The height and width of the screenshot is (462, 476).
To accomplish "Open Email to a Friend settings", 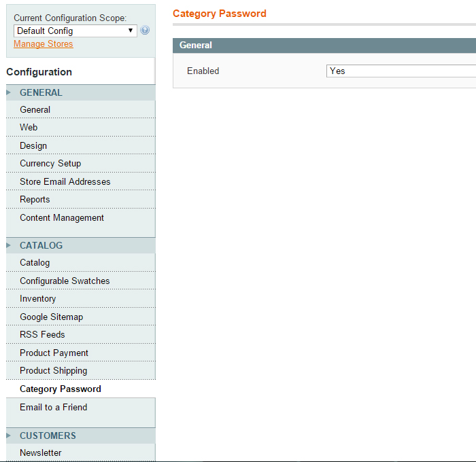I will [x=53, y=407].
